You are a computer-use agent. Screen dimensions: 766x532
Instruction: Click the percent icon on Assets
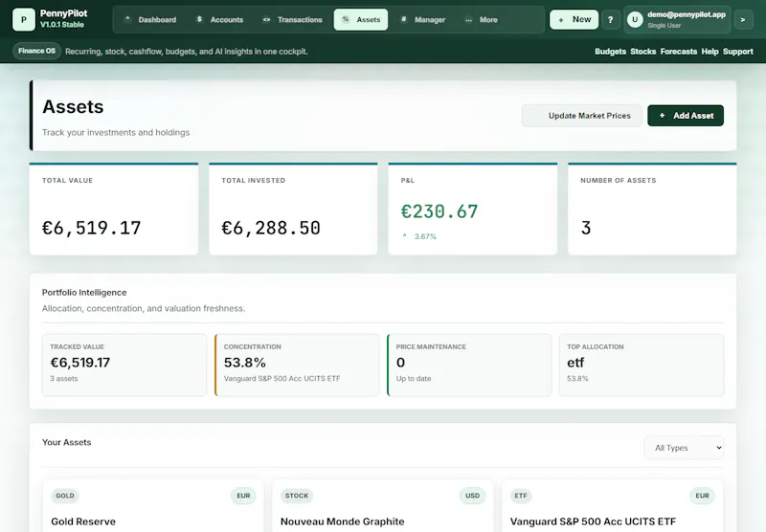pos(346,19)
